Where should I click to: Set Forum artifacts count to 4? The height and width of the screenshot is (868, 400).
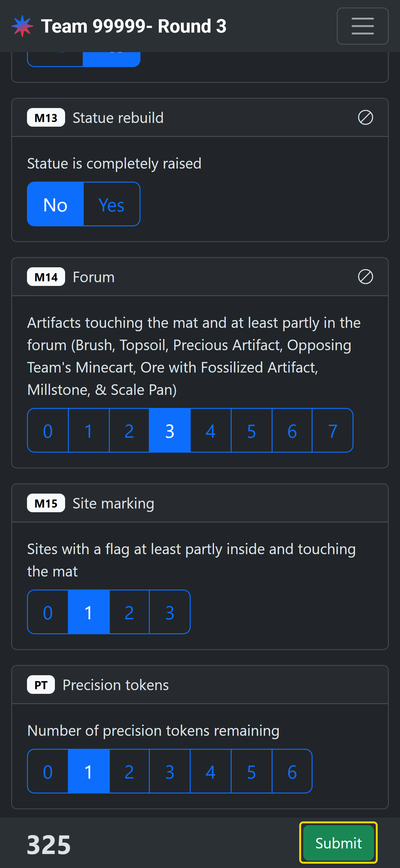click(211, 431)
